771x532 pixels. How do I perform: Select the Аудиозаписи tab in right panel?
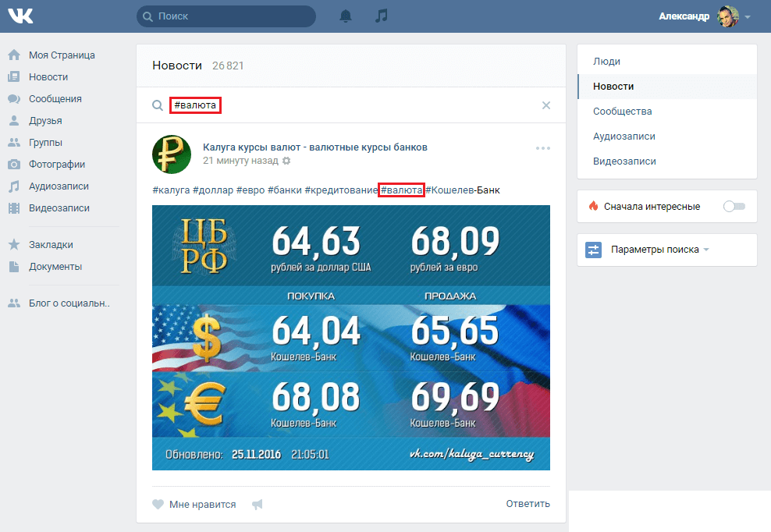coord(667,137)
